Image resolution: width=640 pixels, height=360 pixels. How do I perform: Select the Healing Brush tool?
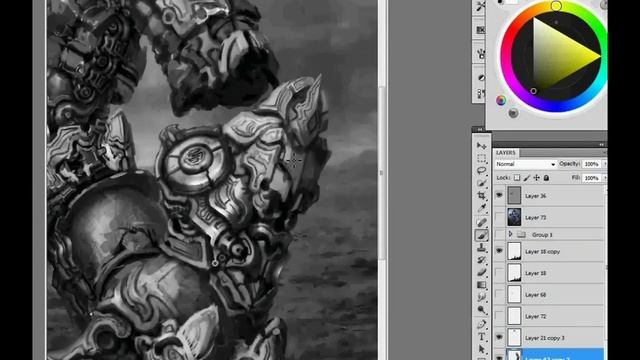point(482,222)
